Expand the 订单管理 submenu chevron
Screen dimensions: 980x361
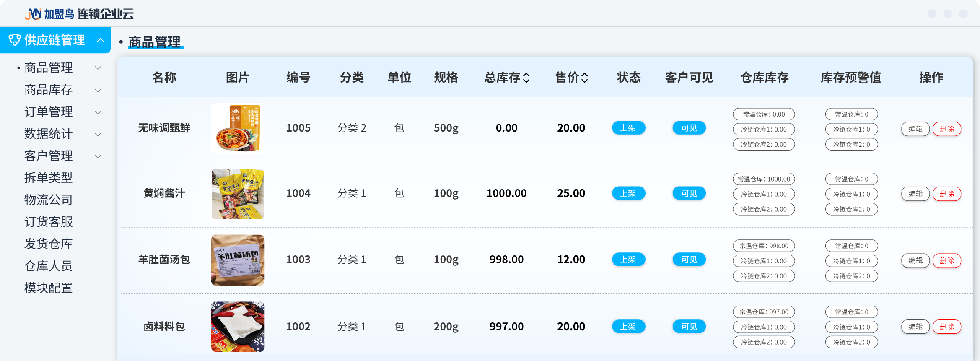[98, 112]
